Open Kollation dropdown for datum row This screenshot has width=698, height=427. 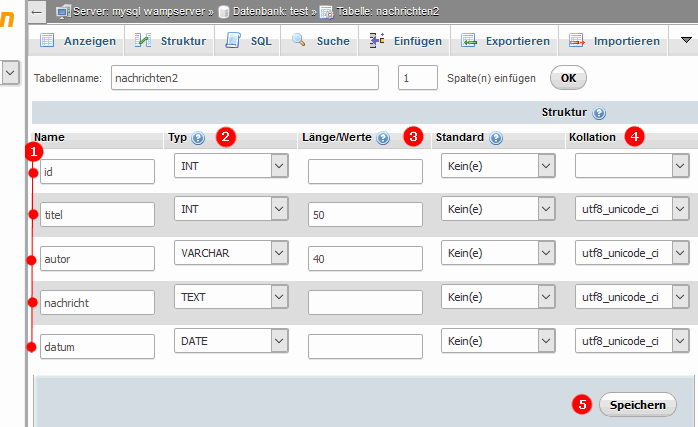(632, 341)
